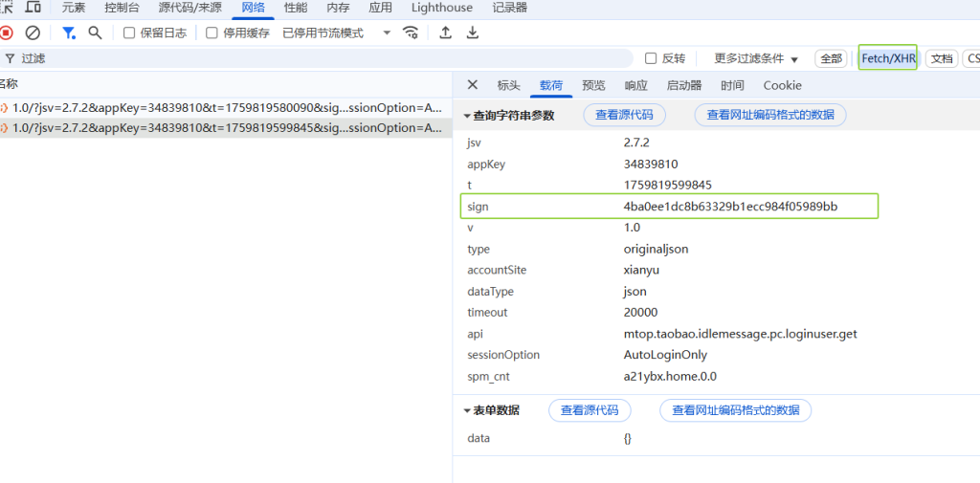Open 响应 tab in request details
Image resolution: width=980 pixels, height=483 pixels.
click(x=635, y=86)
